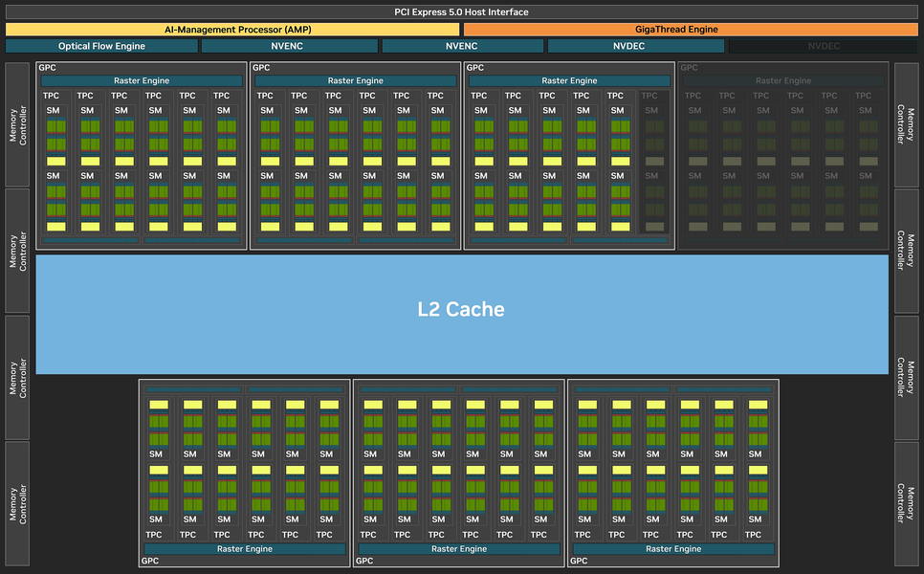Click the Raster Engine in bottom-left GPC
The image size is (924, 574).
(x=245, y=549)
